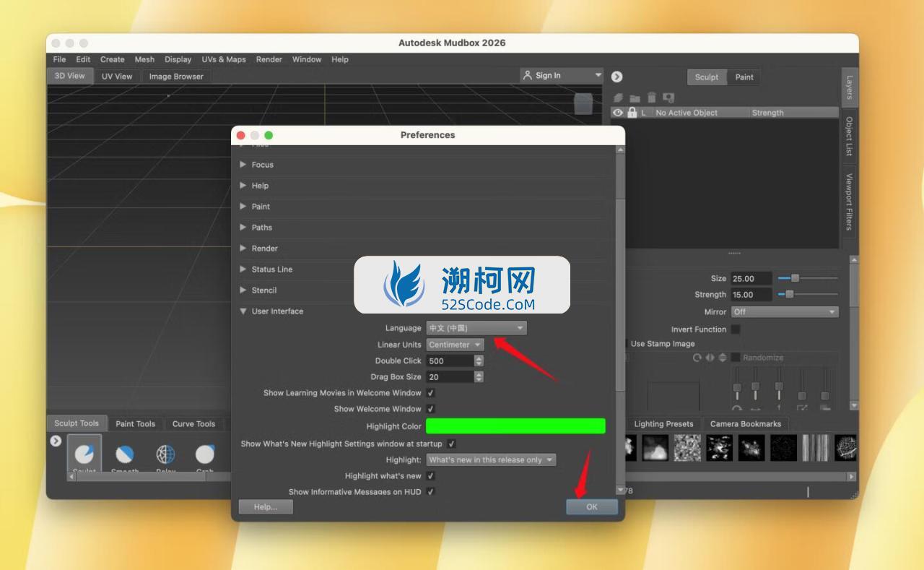Open the Camera Bookmarks tab
Image resolution: width=924 pixels, height=570 pixels.
(746, 424)
